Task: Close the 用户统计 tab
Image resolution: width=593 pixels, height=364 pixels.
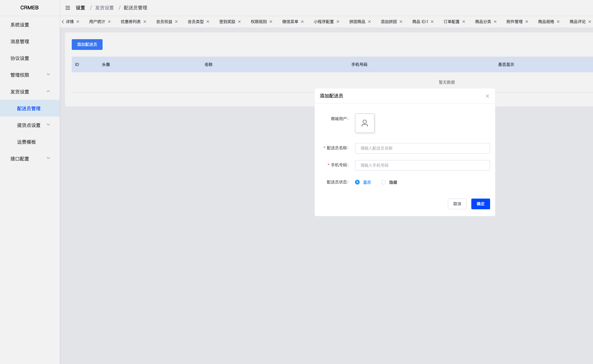Action: tap(109, 21)
